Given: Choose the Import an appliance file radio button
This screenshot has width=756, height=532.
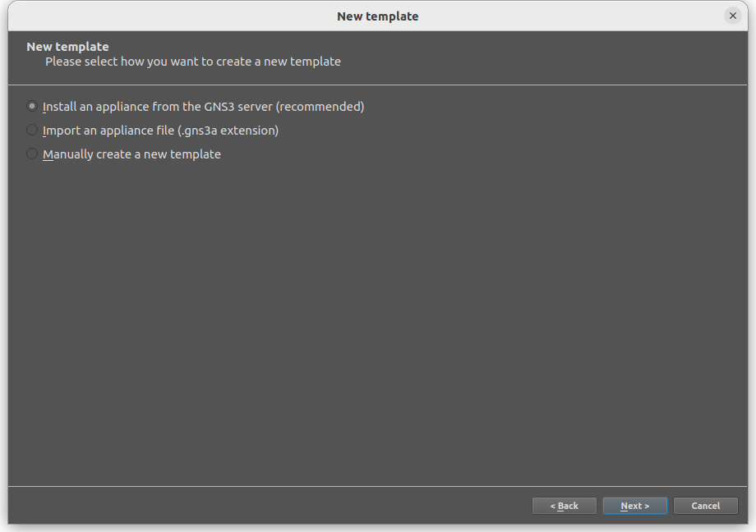Looking at the screenshot, I should [x=32, y=130].
